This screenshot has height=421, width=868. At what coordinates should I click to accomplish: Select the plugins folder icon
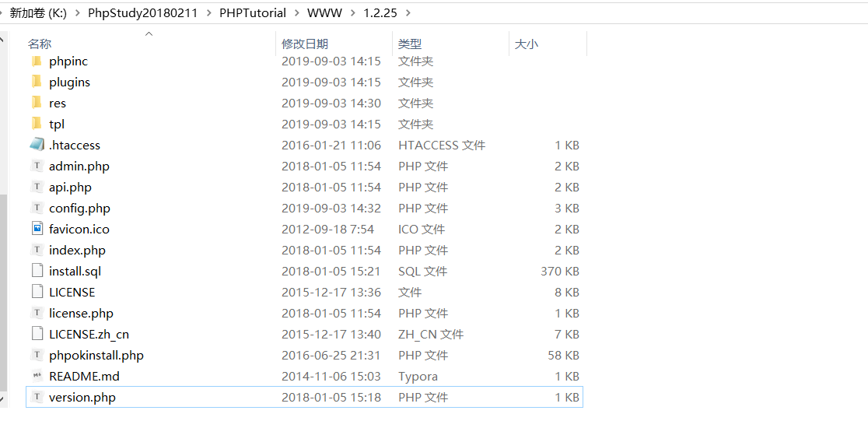click(37, 82)
